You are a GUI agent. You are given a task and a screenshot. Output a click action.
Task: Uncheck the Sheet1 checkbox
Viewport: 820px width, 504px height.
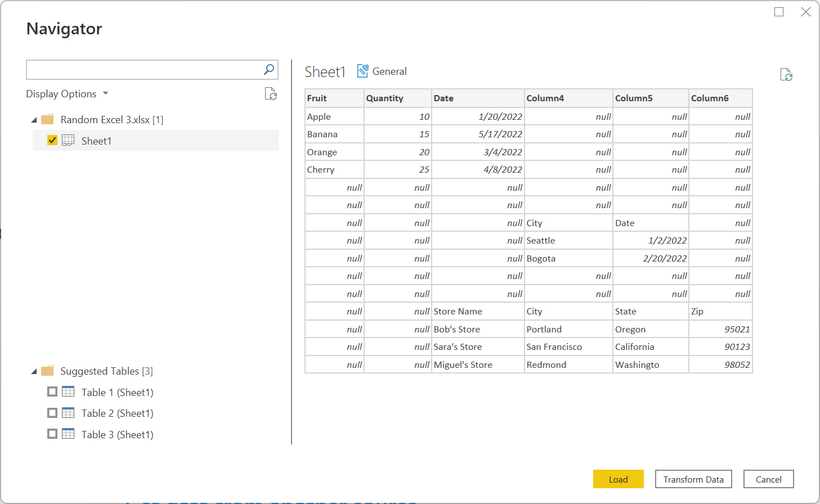pyautogui.click(x=52, y=141)
